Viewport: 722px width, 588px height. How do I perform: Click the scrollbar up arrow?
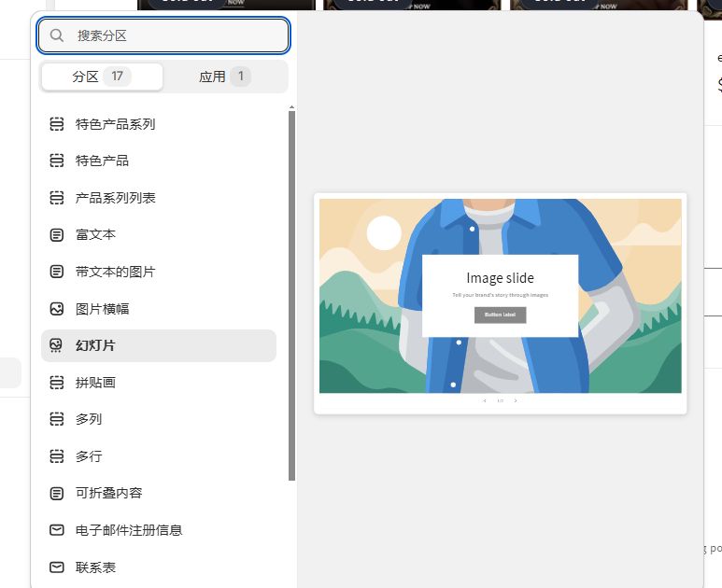[292, 107]
